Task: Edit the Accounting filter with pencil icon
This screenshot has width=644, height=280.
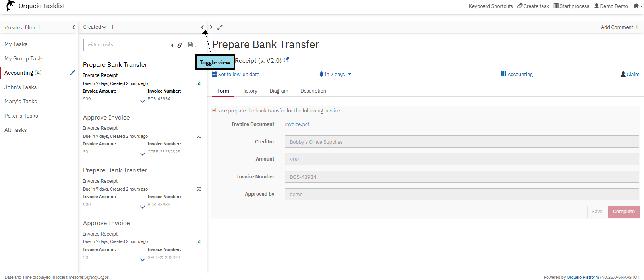Action: [x=73, y=73]
